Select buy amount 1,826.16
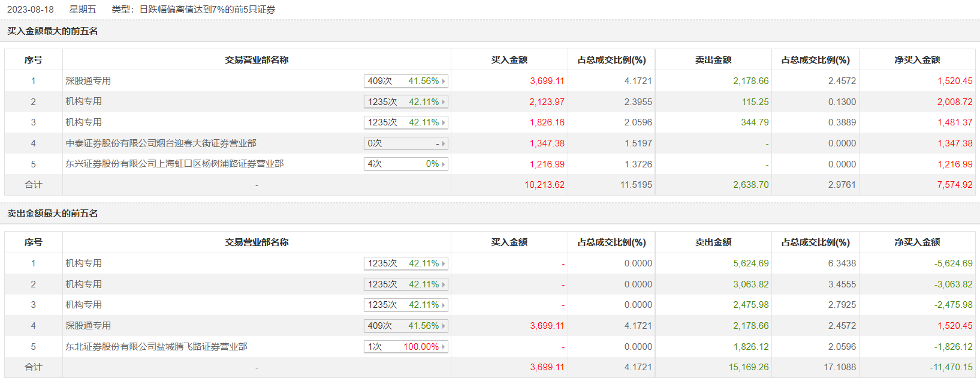980x381 pixels. tap(547, 122)
